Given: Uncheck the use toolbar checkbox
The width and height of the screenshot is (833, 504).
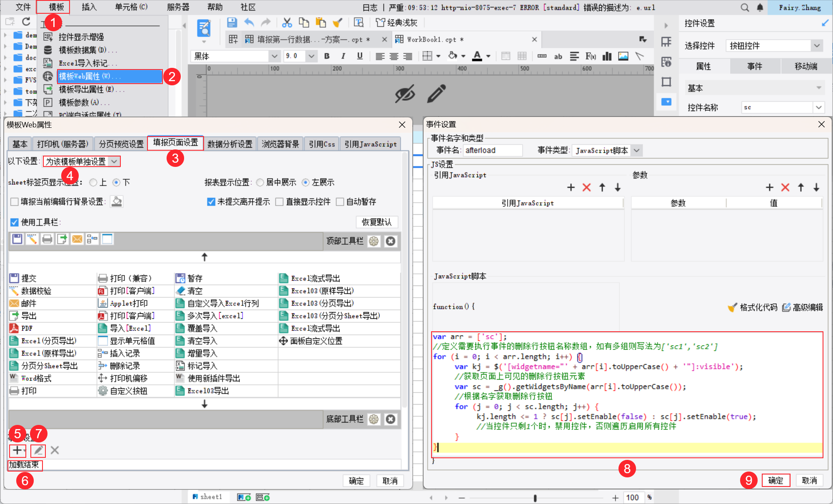Looking at the screenshot, I should (x=15, y=222).
